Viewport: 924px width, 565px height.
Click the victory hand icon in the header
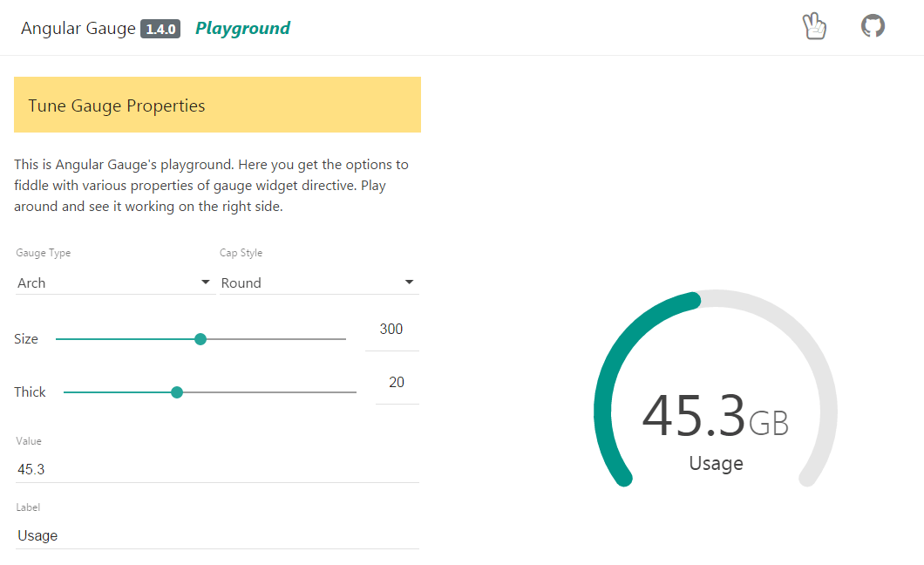[x=814, y=26]
